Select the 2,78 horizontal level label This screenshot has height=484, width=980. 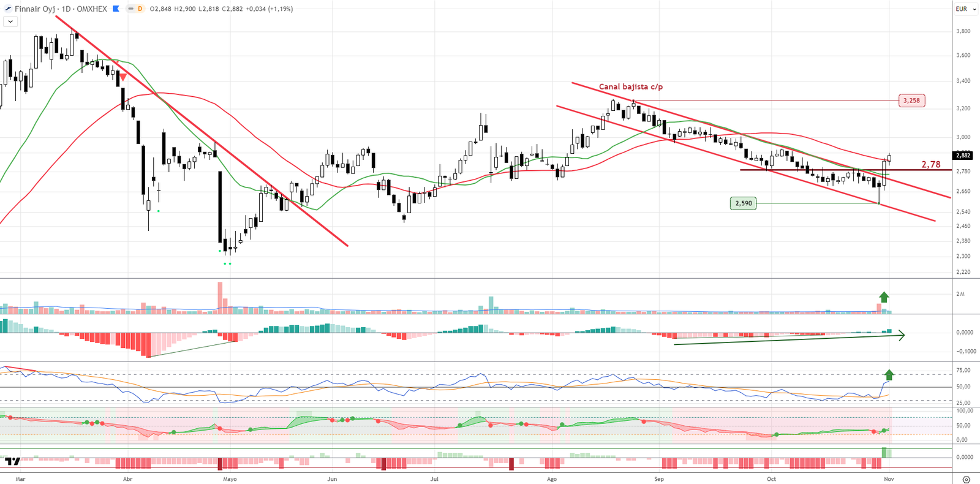[930, 164]
